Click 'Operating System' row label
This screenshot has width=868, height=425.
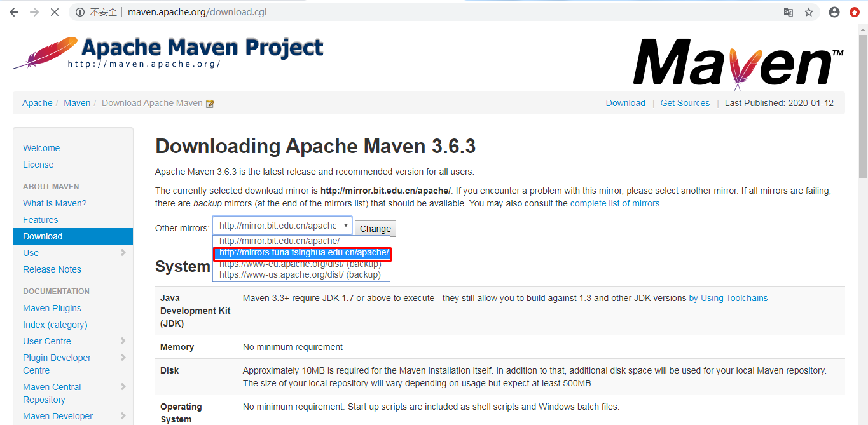click(x=181, y=413)
